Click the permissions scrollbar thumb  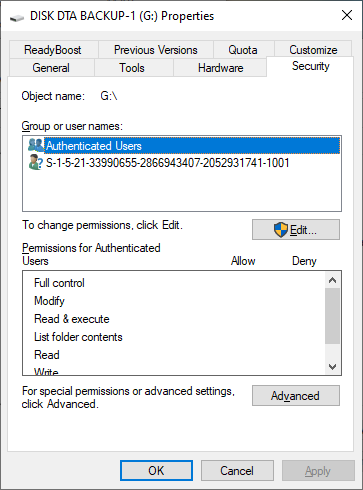(x=332, y=316)
